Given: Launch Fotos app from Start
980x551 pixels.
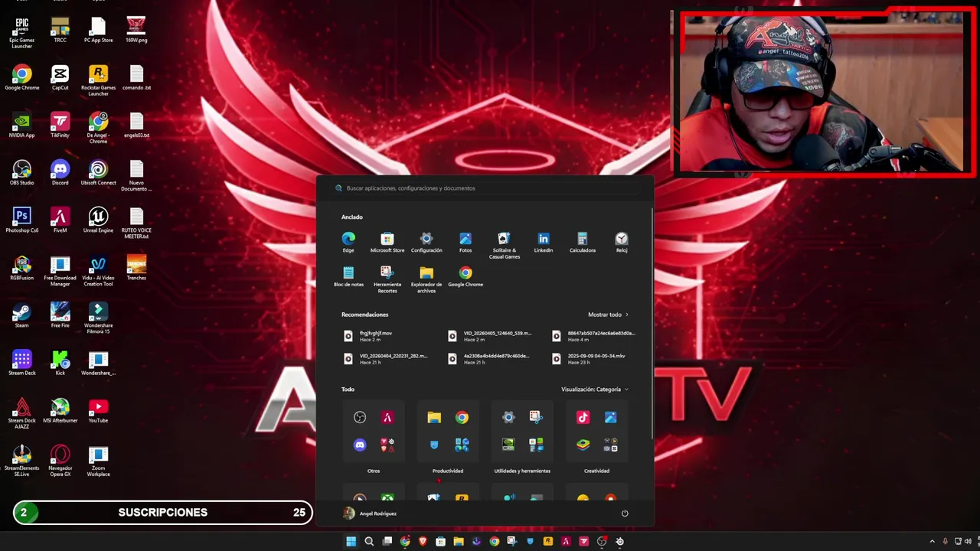Looking at the screenshot, I should click(465, 243).
